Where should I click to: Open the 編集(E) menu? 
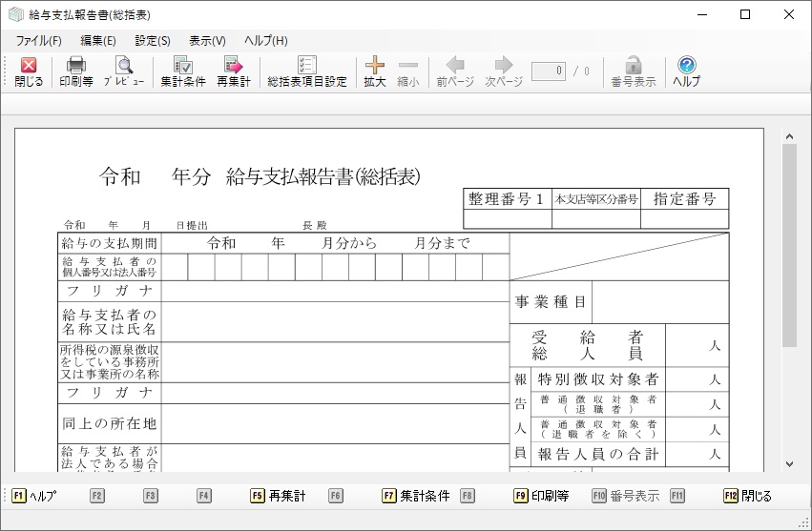click(x=98, y=41)
